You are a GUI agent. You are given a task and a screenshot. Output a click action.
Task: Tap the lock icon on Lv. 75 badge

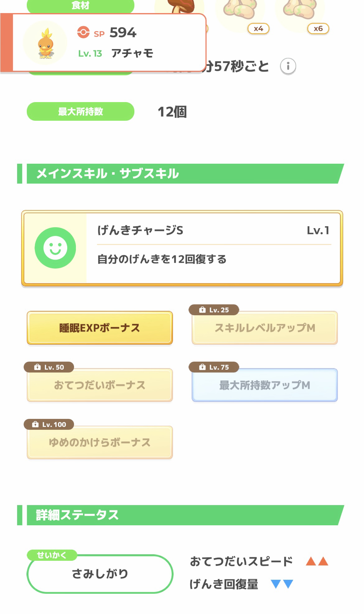pyautogui.click(x=202, y=367)
